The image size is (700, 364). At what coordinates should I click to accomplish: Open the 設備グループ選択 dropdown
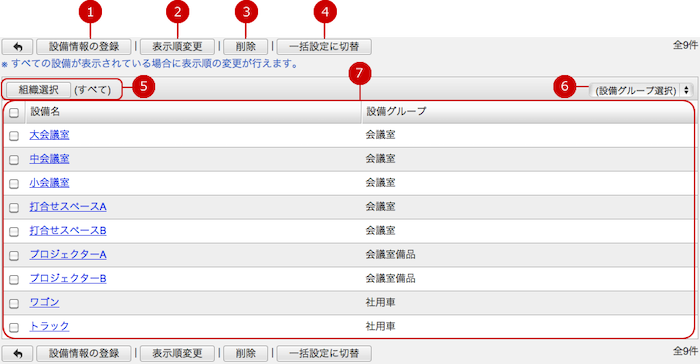point(641,91)
